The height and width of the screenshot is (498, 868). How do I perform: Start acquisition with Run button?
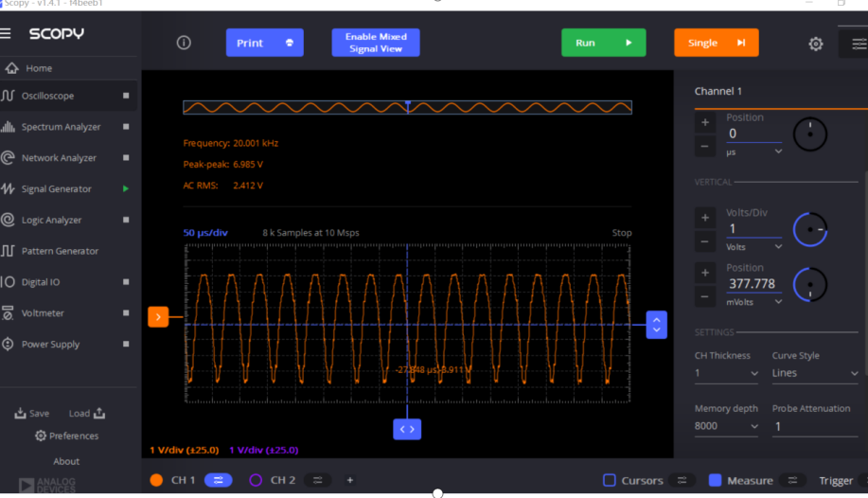tap(603, 43)
